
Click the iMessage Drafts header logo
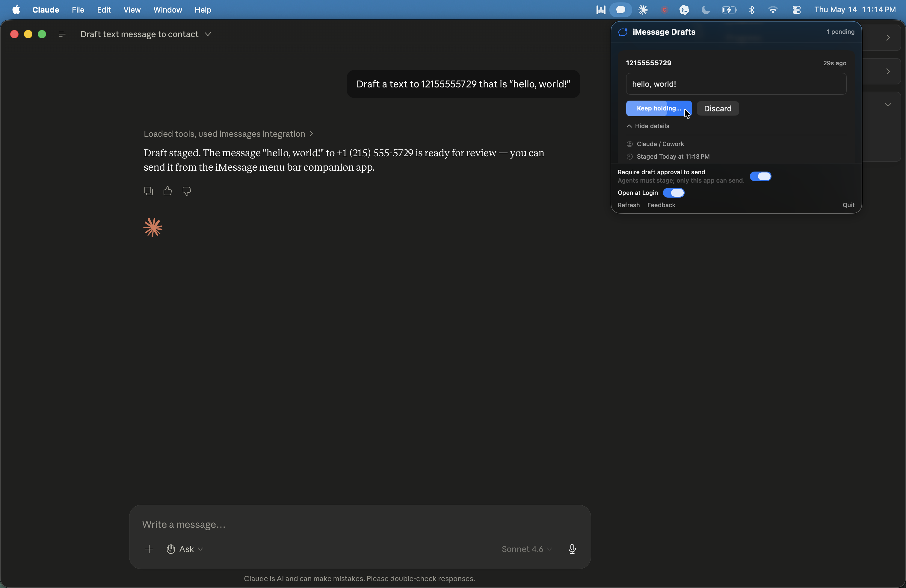[x=623, y=32]
